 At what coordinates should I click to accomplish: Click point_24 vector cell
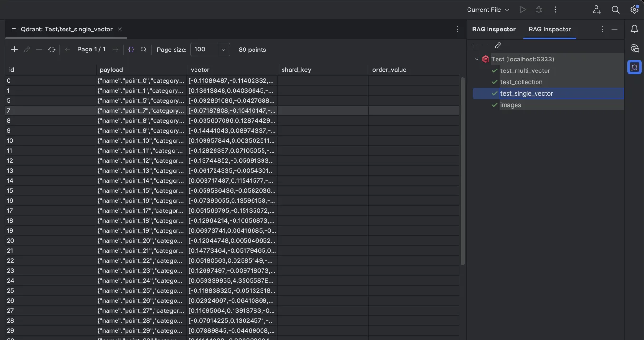(x=232, y=280)
